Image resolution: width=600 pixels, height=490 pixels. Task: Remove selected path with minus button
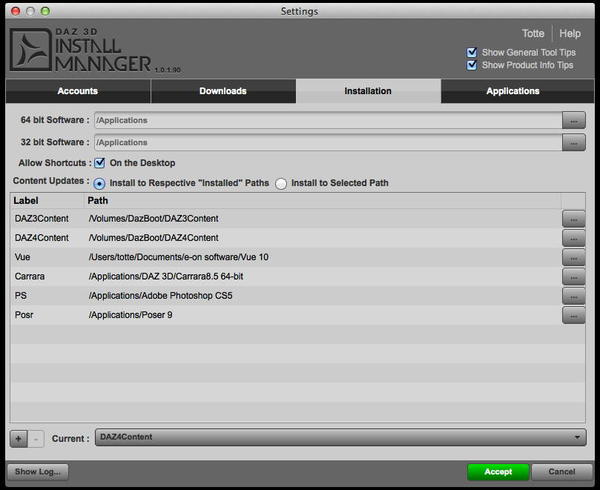pyautogui.click(x=36, y=439)
